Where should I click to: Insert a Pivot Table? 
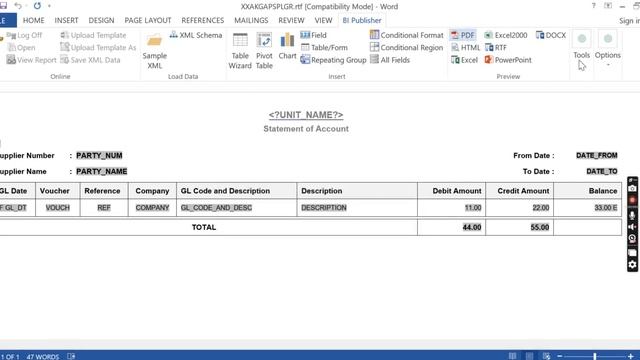click(x=264, y=51)
